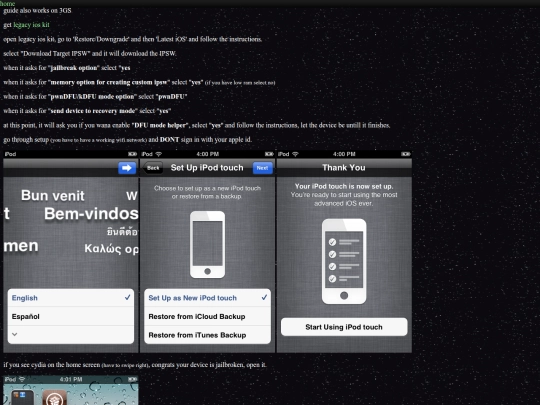Tap Start Using iPod touch button
Screen dimensions: 540x405
(344, 327)
